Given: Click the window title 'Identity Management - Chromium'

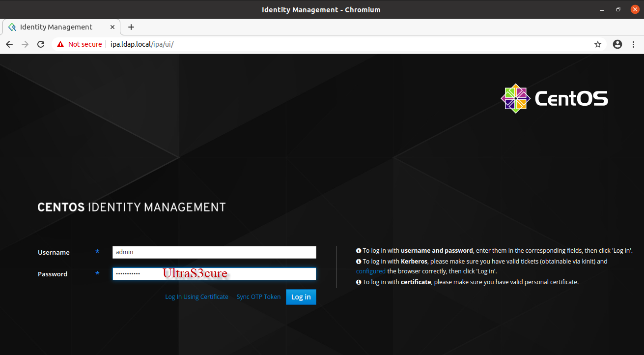Looking at the screenshot, I should coord(321,9).
